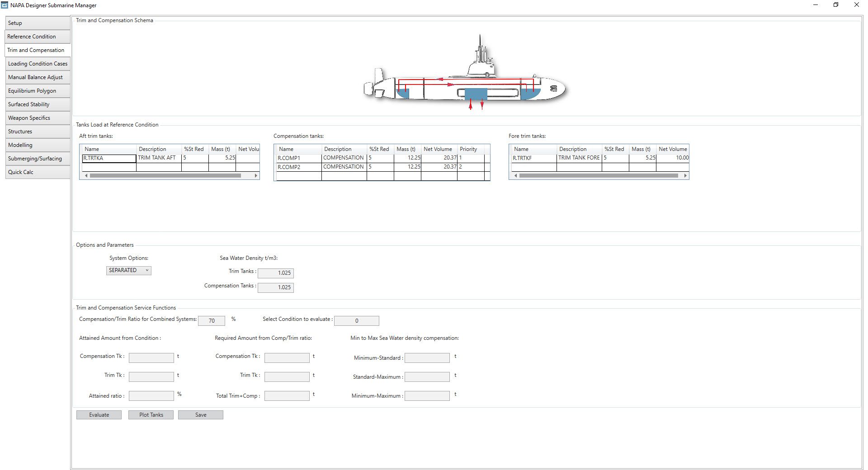Click the Priority column header
868x470 pixels.
[x=468, y=149]
